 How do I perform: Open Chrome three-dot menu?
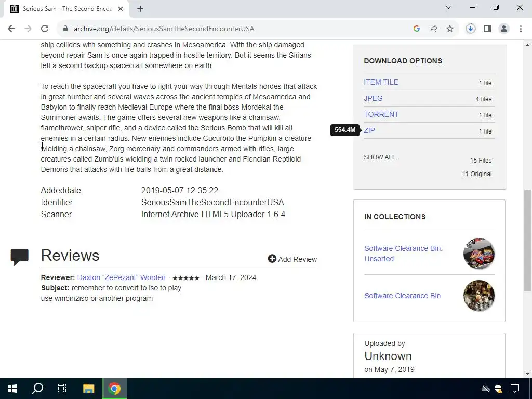[x=521, y=29]
